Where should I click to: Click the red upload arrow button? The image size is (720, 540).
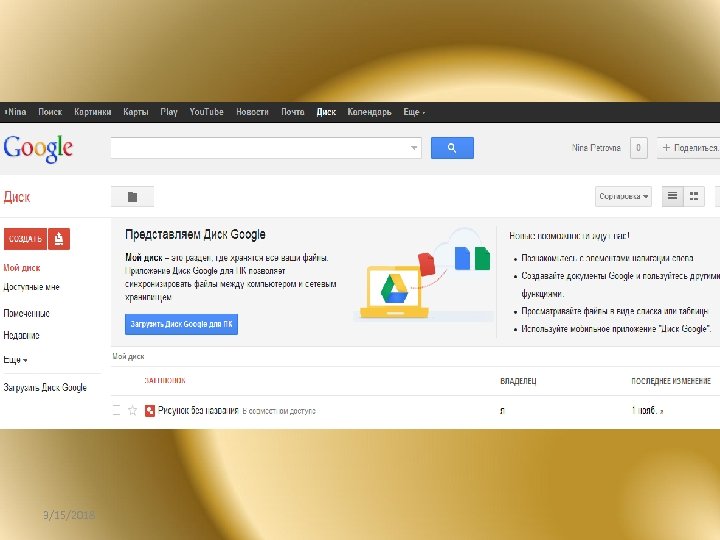click(x=59, y=239)
